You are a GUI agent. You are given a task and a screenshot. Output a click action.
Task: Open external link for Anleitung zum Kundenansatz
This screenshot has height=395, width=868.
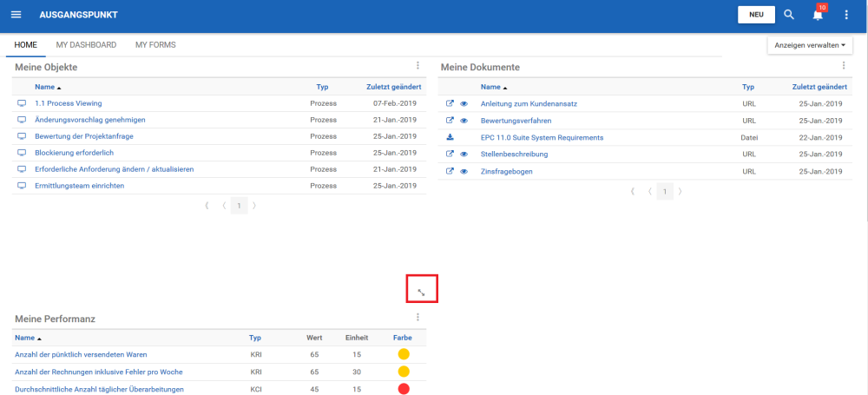coord(450,103)
